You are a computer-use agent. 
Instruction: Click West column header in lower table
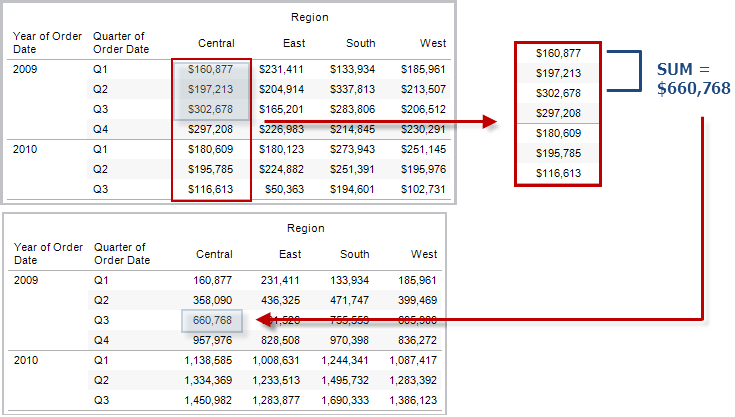(x=423, y=254)
